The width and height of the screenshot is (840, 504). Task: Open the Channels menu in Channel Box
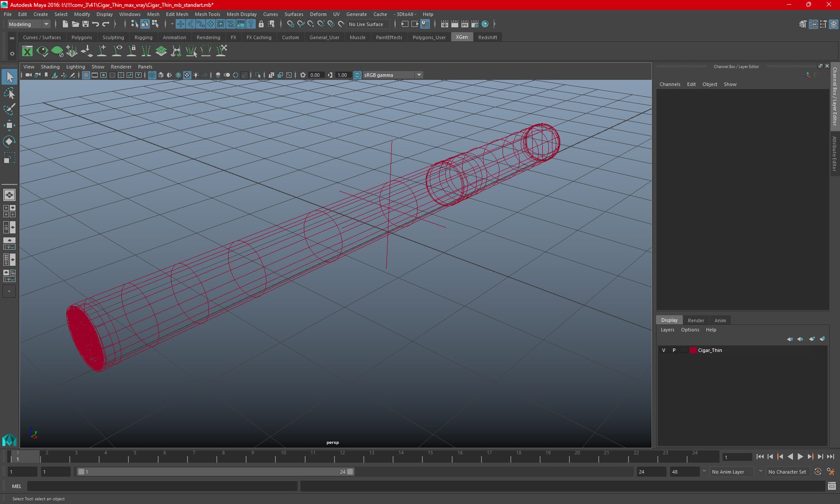pyautogui.click(x=670, y=84)
